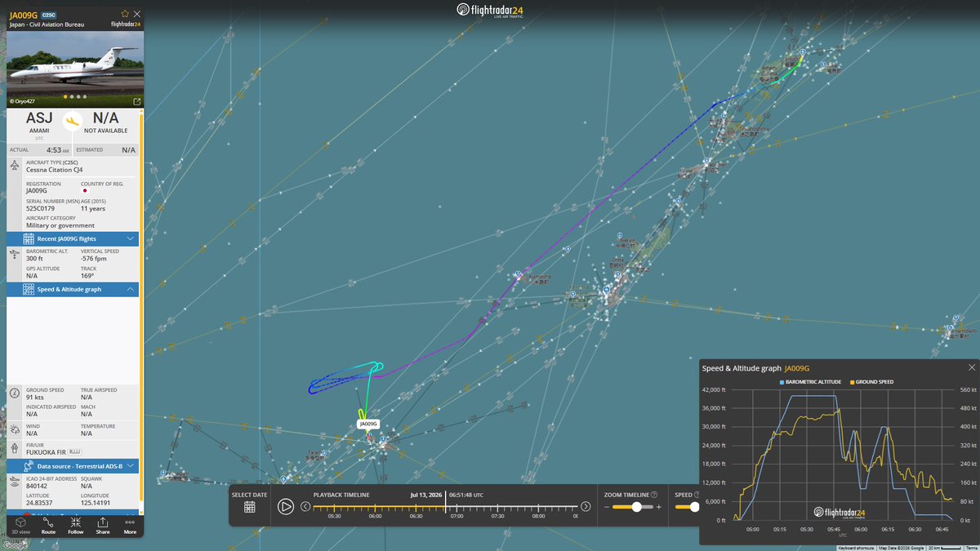The width and height of the screenshot is (980, 551).
Task: Click the JA009G aircraft label on map
Action: [368, 424]
